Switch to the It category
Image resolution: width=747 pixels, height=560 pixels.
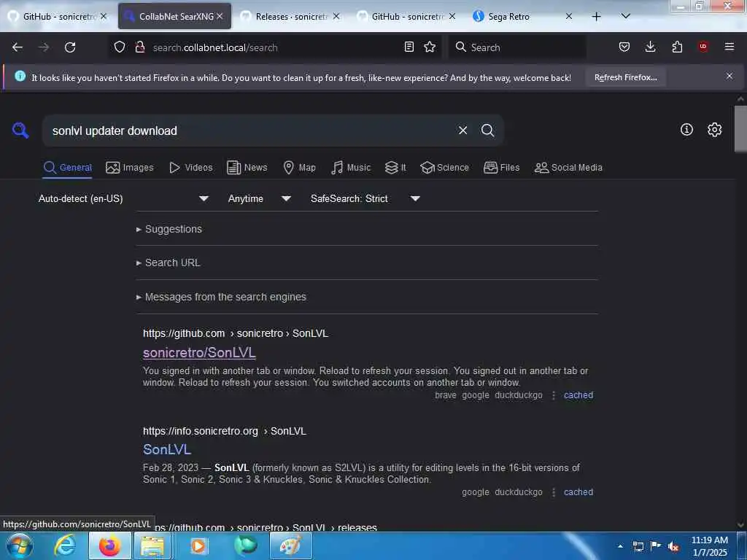pos(395,168)
